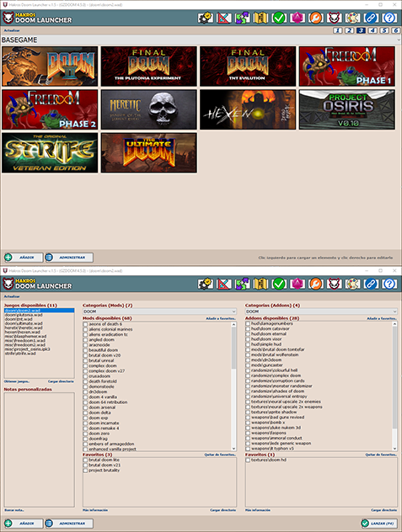The image size is (402, 532).
Task: Enable the 'brutal doom lite' favorite checkbox
Action: [x=85, y=460]
